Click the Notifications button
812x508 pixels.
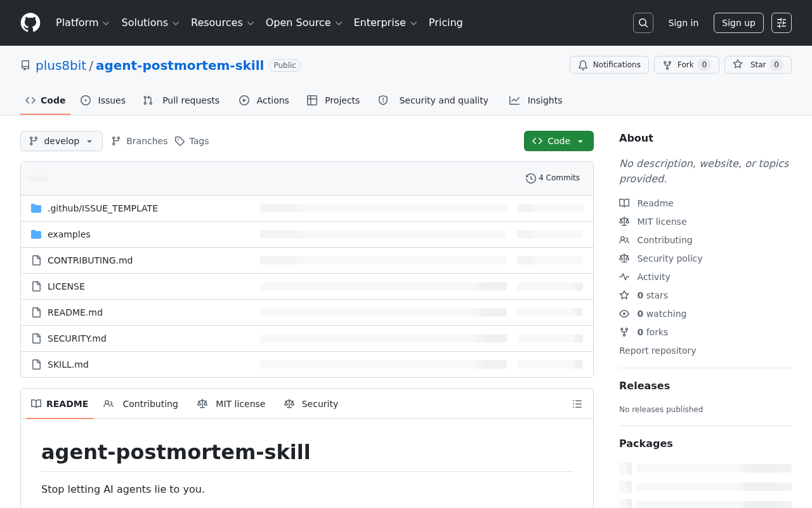pos(609,65)
